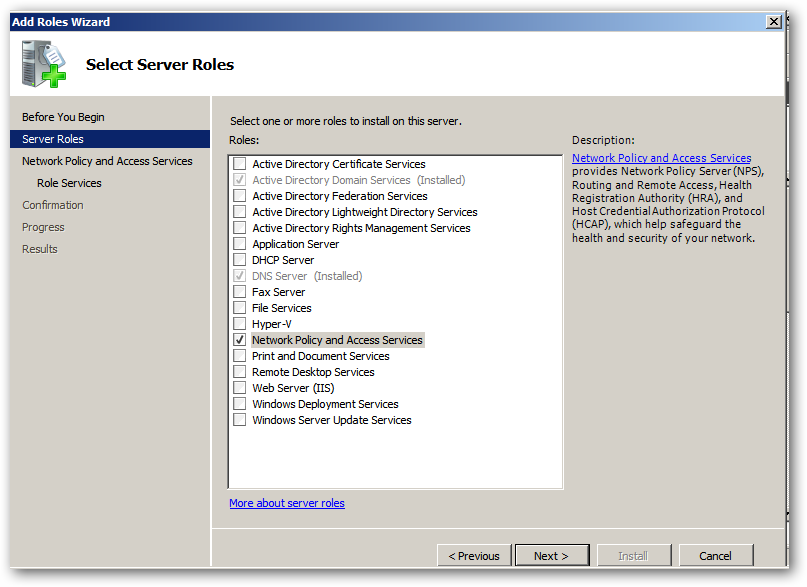Select the Application Server label text
The image size is (807, 587).
(x=295, y=244)
